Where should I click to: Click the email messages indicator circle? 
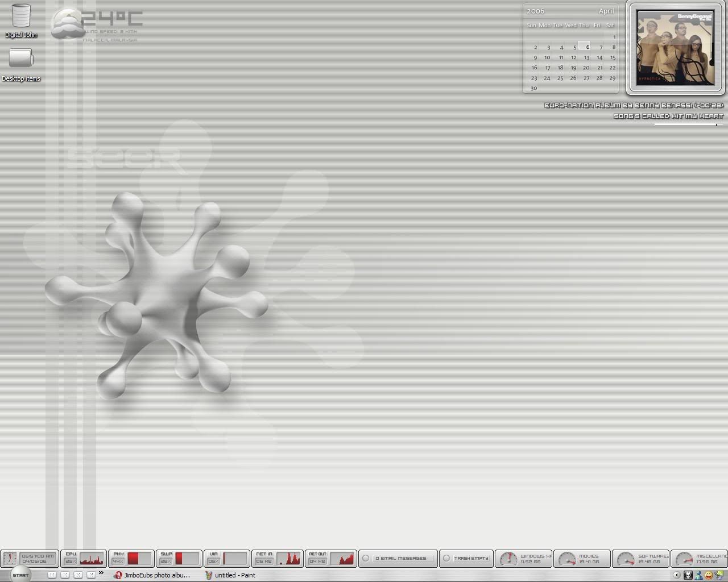(x=366, y=558)
